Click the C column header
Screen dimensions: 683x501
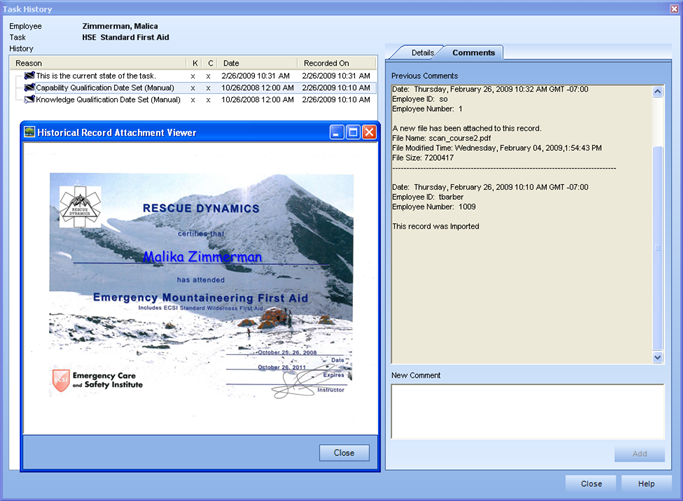[210, 63]
